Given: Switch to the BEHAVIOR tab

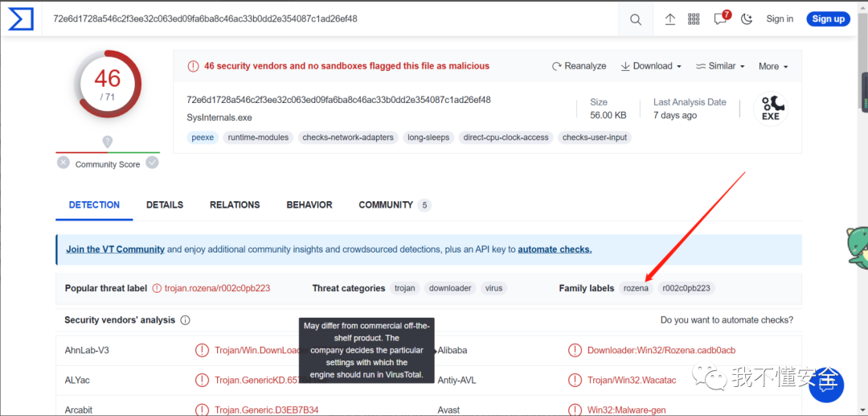Looking at the screenshot, I should point(309,205).
